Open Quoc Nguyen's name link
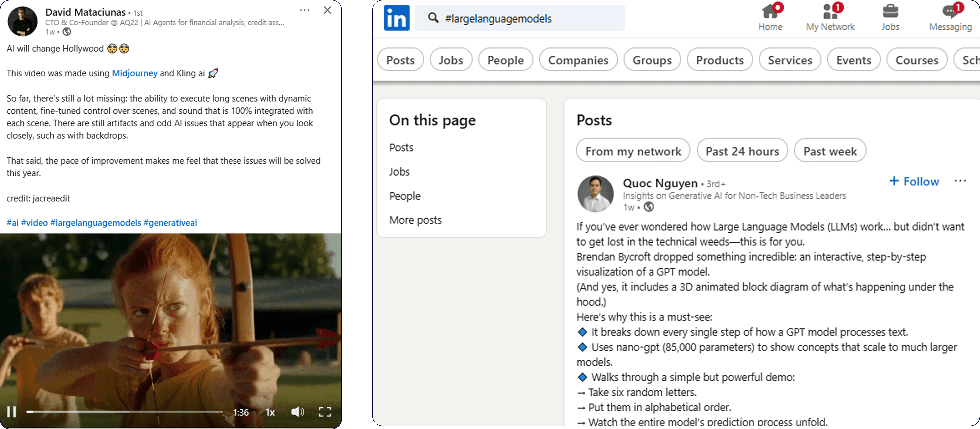This screenshot has width=980, height=429. pos(660,183)
